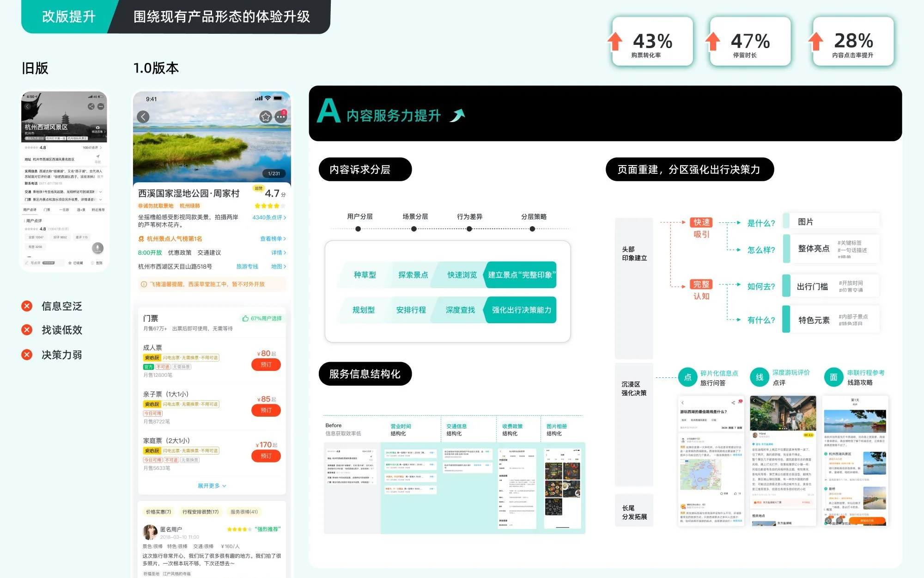The height and width of the screenshot is (578, 924).
Task: Click the 1/231 photo counter badge
Action: pos(274,173)
